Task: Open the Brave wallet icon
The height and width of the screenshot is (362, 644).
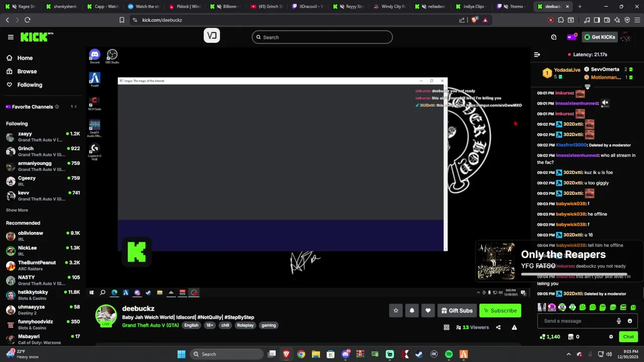Action: [607, 20]
